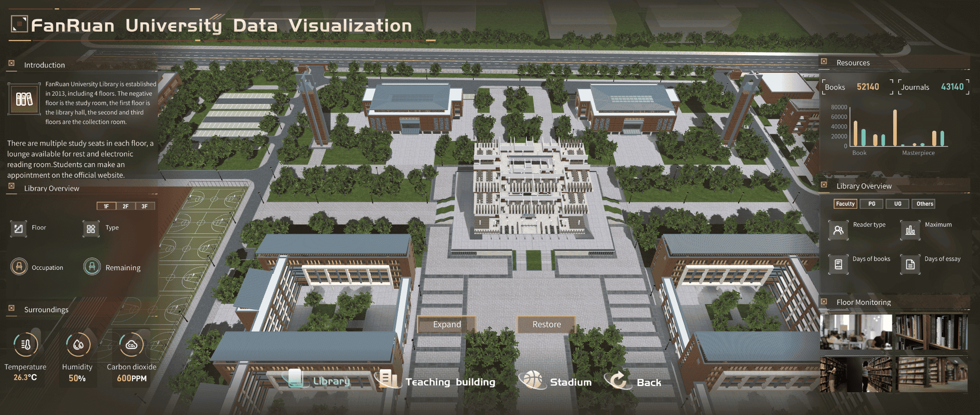Image resolution: width=980 pixels, height=415 pixels.
Task: Open the top-right bookshelf monitoring thumbnail
Action: (x=932, y=332)
